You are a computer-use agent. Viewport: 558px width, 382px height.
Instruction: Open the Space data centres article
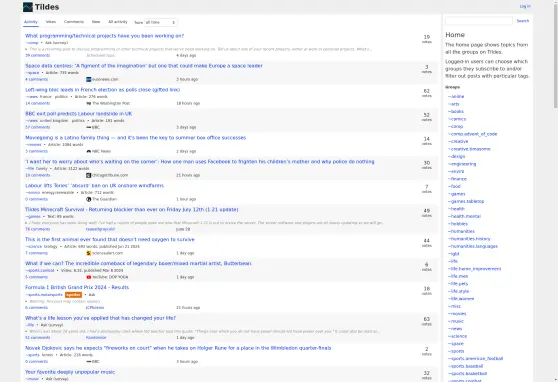(x=144, y=66)
